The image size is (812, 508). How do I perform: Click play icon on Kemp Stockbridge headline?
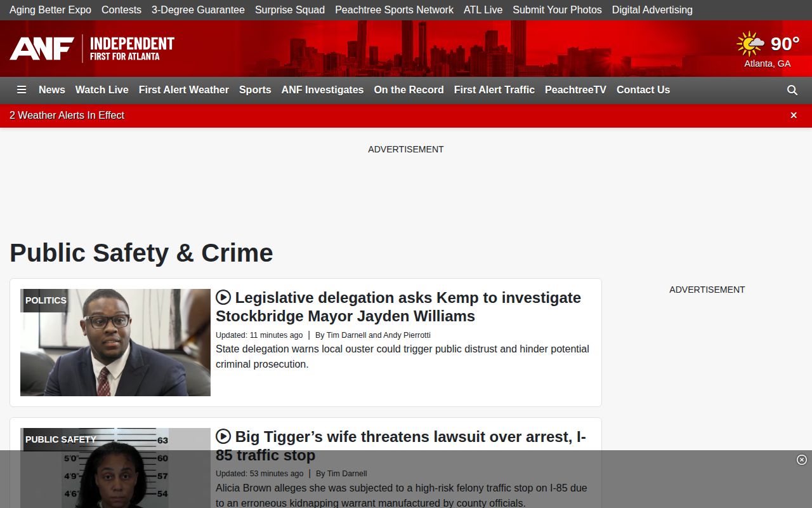click(x=223, y=297)
